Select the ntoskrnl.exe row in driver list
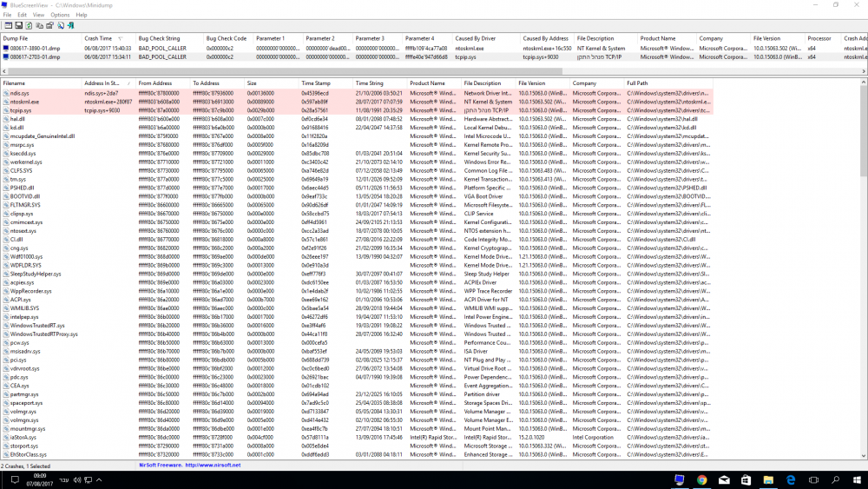 (x=357, y=102)
